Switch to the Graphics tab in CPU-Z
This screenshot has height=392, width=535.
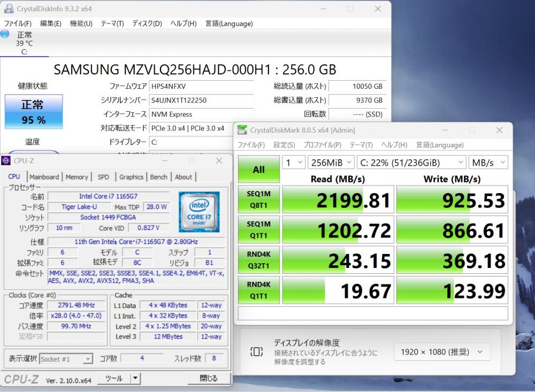point(132,177)
